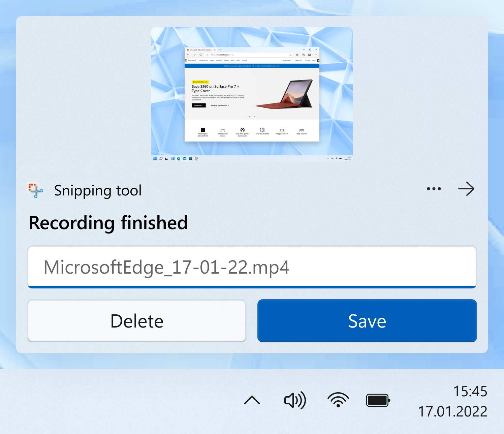Open calendar from the date 17.01.2022
The image size is (504, 434).
click(x=452, y=411)
